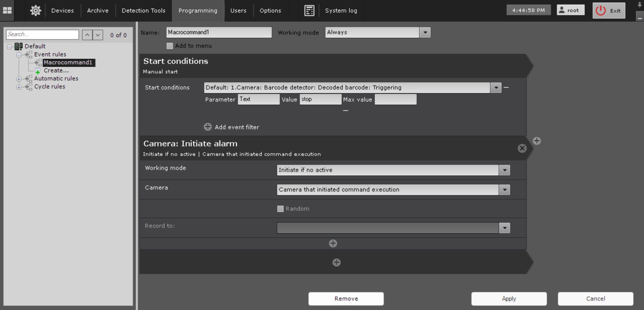Open the Camera selection dropdown
Image resolution: width=644 pixels, height=310 pixels.
point(504,190)
